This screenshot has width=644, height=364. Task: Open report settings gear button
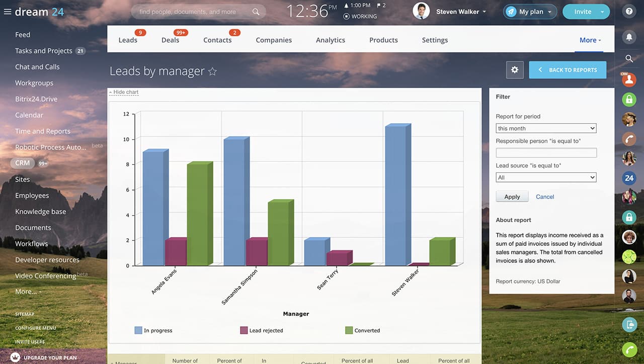515,70
